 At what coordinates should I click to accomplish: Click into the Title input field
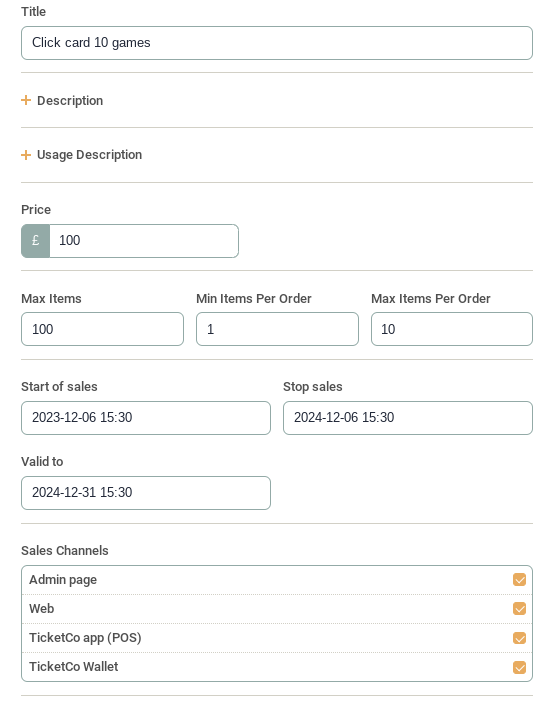click(277, 43)
